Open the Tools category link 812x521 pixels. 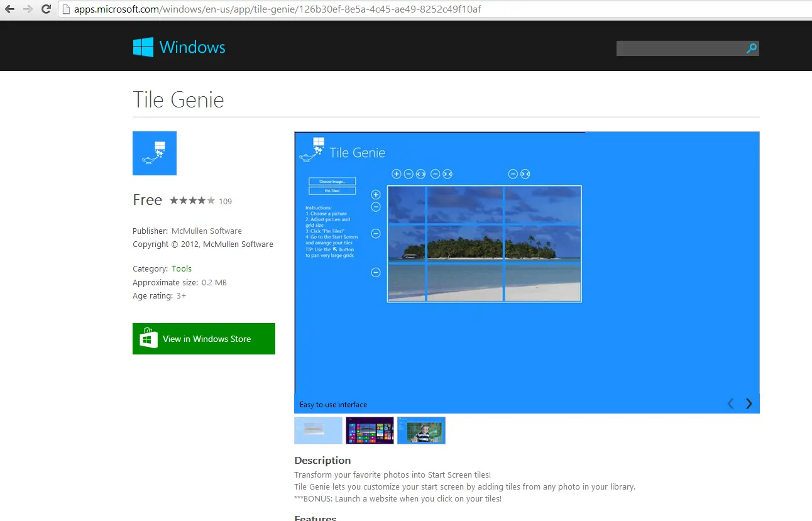coord(182,269)
